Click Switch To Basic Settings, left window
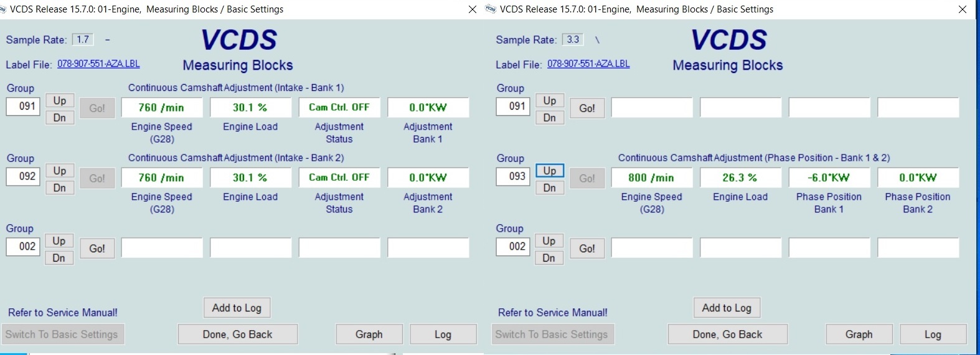The height and width of the screenshot is (355, 980). [62, 334]
